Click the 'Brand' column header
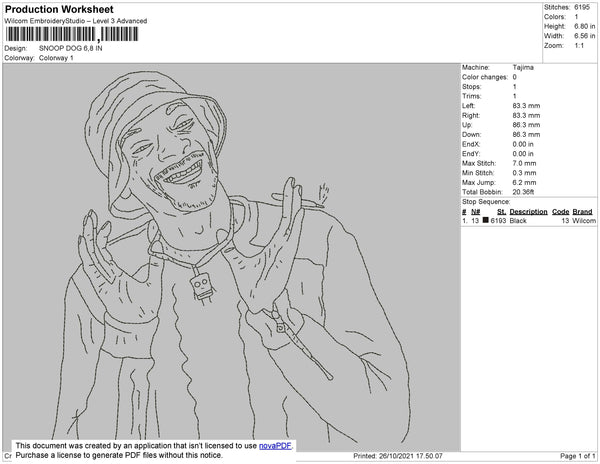 point(582,212)
